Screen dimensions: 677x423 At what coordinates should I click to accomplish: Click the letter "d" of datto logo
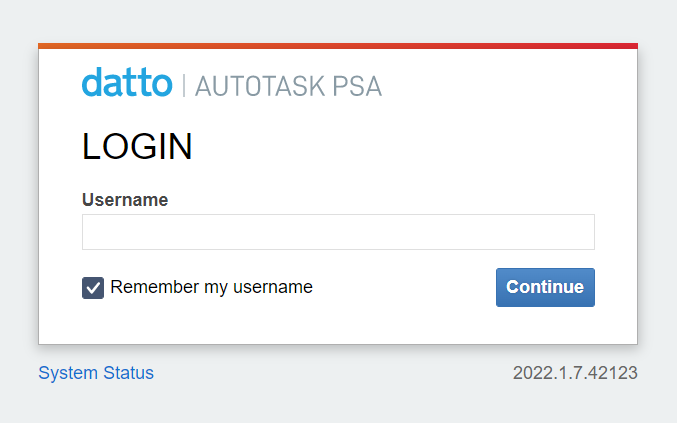91,83
